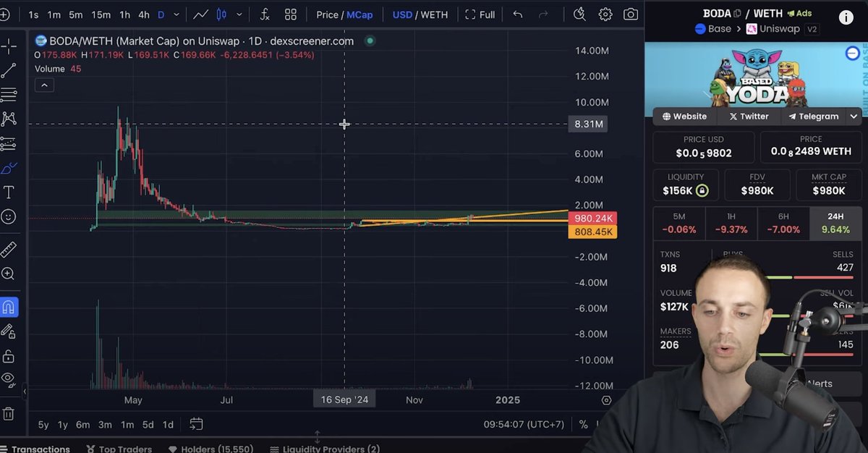Open the emoji and icons tool

pos(9,216)
